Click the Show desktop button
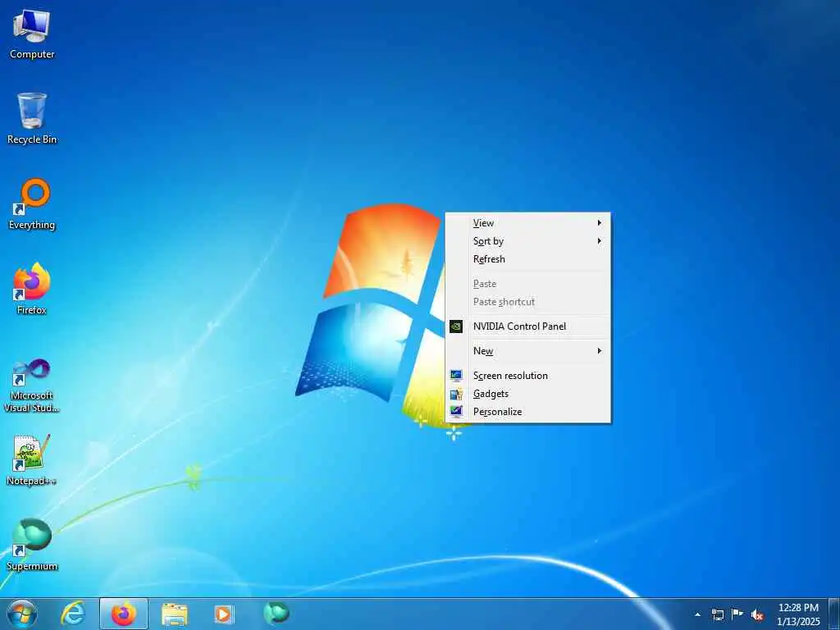This screenshot has height=630, width=840. [834, 614]
